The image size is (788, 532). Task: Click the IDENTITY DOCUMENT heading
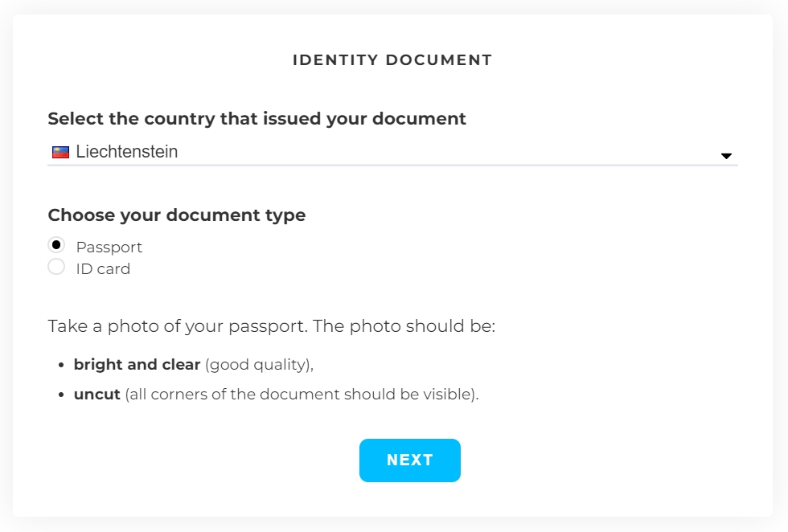(x=392, y=60)
